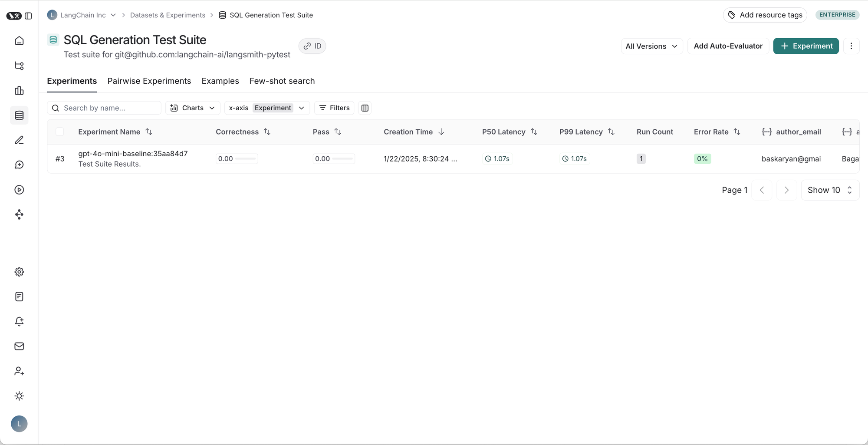
Task: Open Settings gear icon in sidebar
Action: 19,272
